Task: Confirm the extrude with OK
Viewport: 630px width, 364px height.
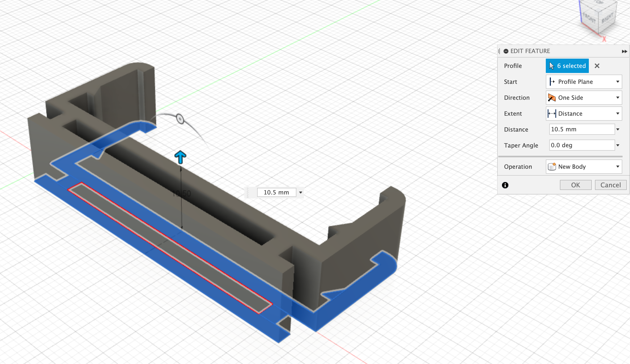Action: coord(576,185)
